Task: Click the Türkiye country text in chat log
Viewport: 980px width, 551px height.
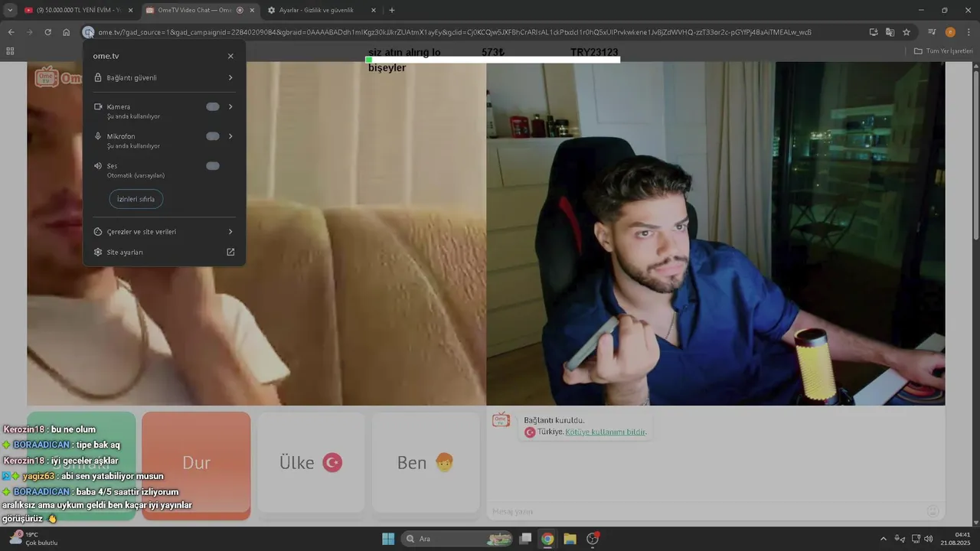Action: 550,432
